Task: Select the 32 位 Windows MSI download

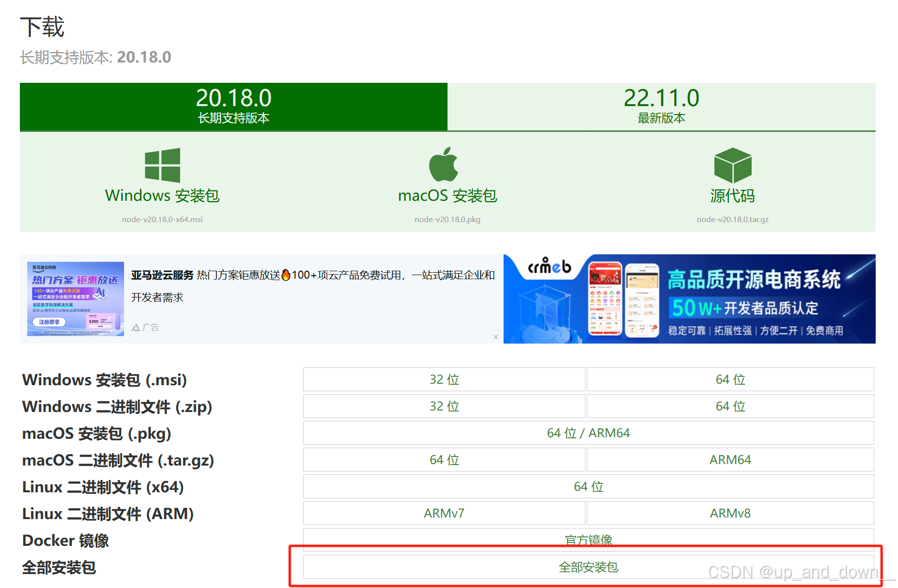Action: 444,379
